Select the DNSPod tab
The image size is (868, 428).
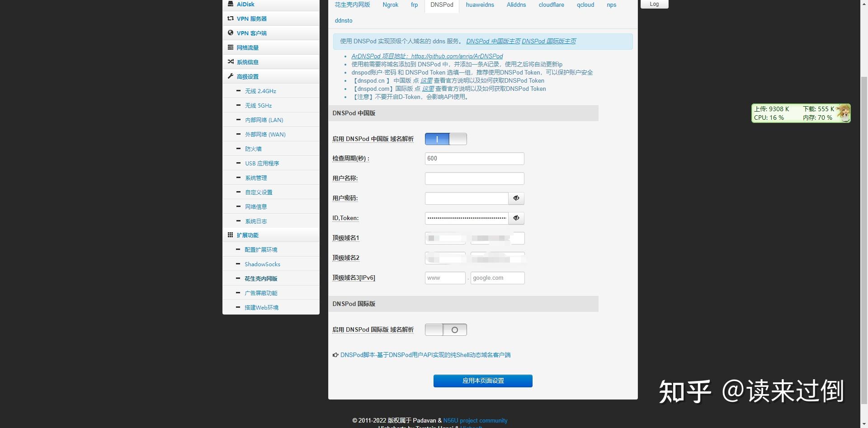[x=442, y=5]
